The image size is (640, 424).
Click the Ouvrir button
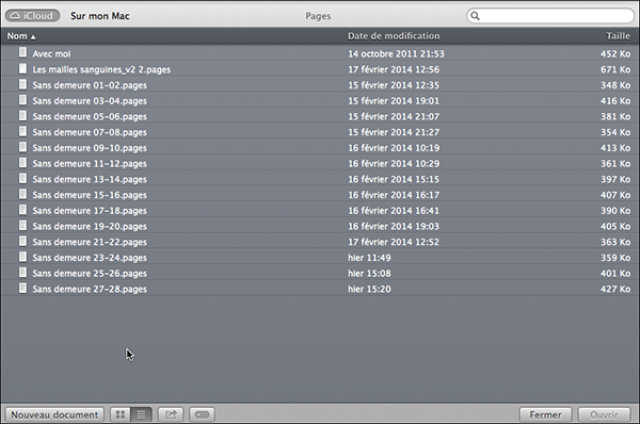604,414
